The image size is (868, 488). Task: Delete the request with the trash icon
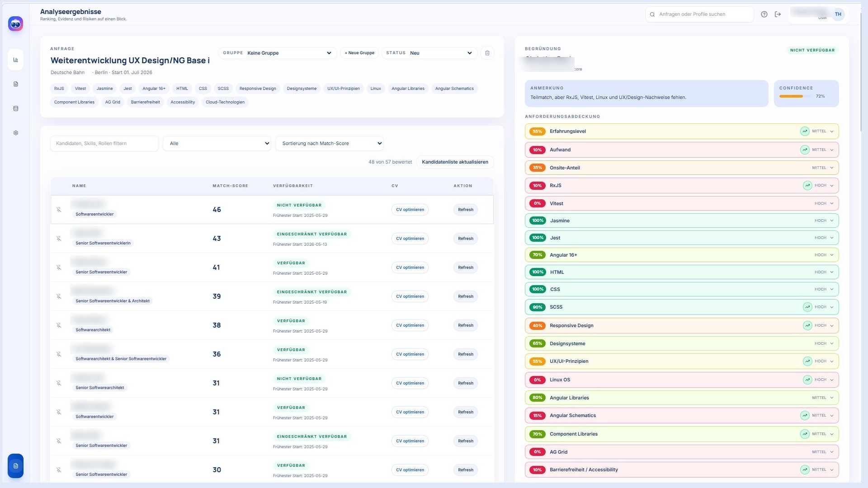tap(487, 53)
